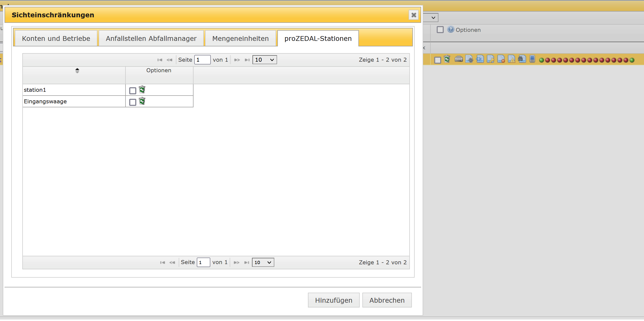Click the recycle-bin icon in the station1 row
644x321 pixels.
(142, 90)
